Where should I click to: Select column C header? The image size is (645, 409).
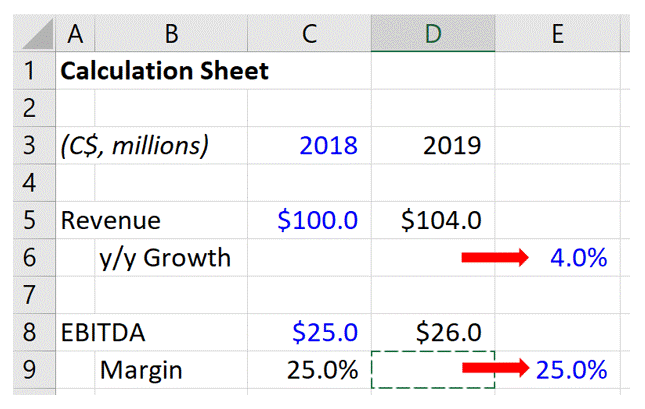point(309,34)
